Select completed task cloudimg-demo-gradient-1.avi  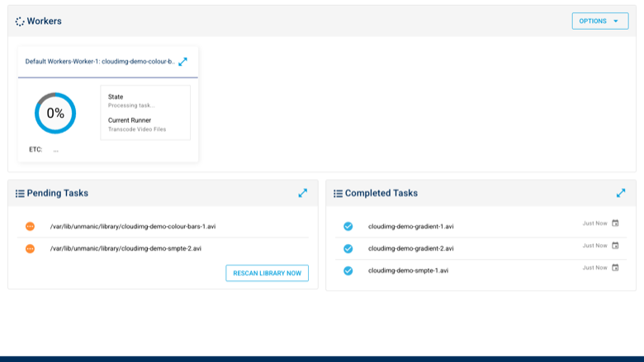[410, 226]
